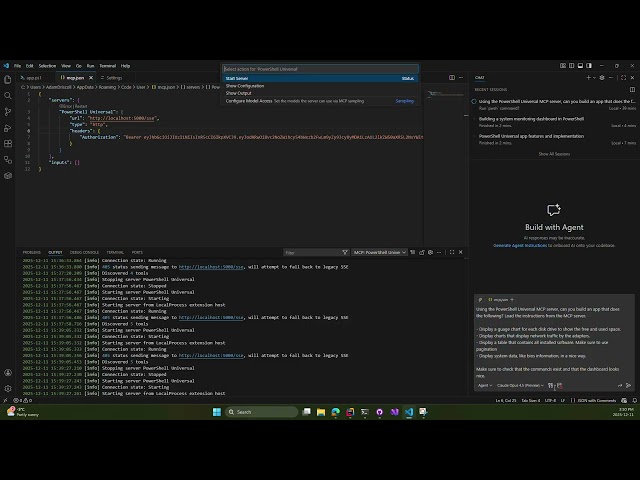The width and height of the screenshot is (640, 480).
Task: Open Manage gear at bottom of activity bar
Action: pos(8,389)
